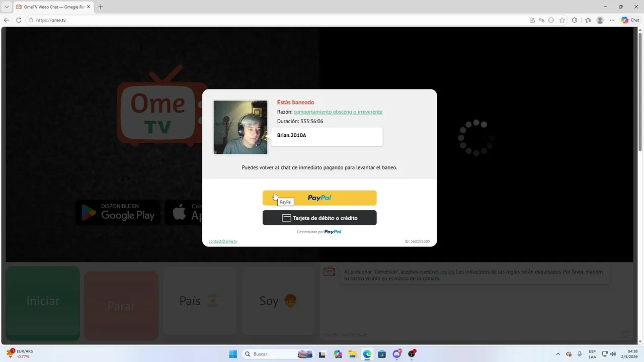Open the Windows Start menu

(x=233, y=354)
